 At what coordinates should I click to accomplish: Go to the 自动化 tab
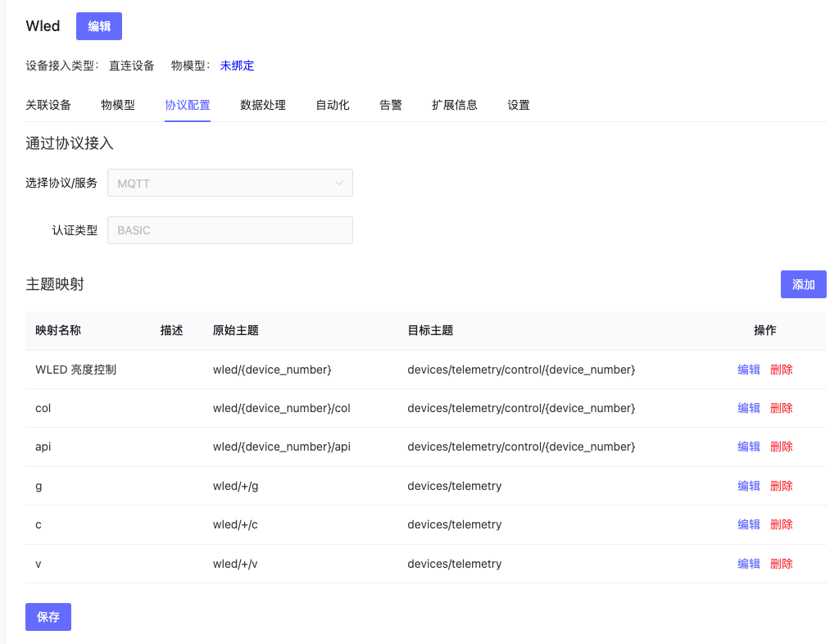pyautogui.click(x=333, y=105)
